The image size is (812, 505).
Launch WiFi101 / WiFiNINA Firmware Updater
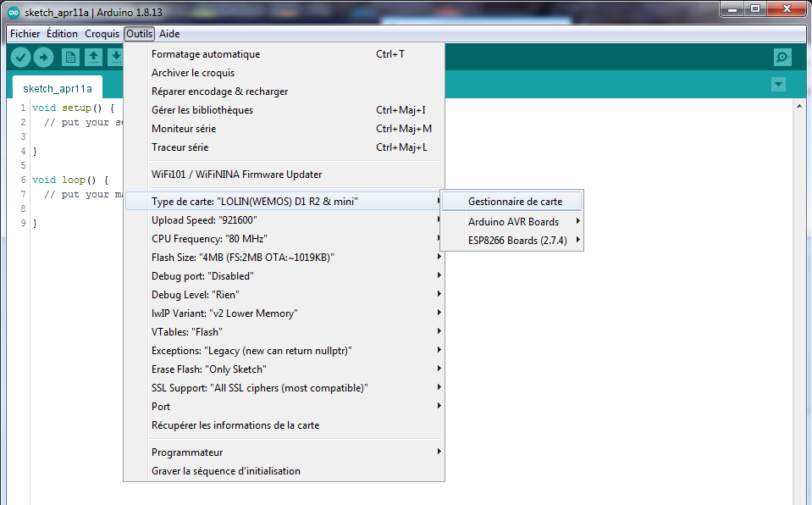click(x=284, y=175)
